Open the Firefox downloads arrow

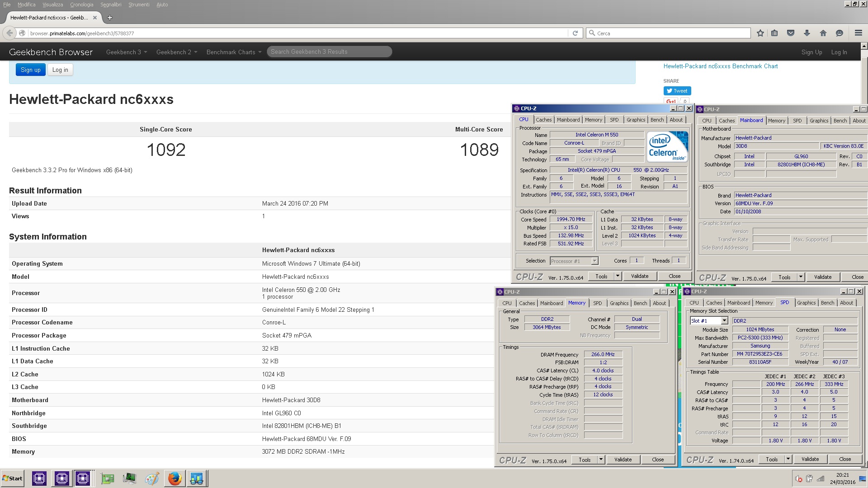(x=807, y=33)
